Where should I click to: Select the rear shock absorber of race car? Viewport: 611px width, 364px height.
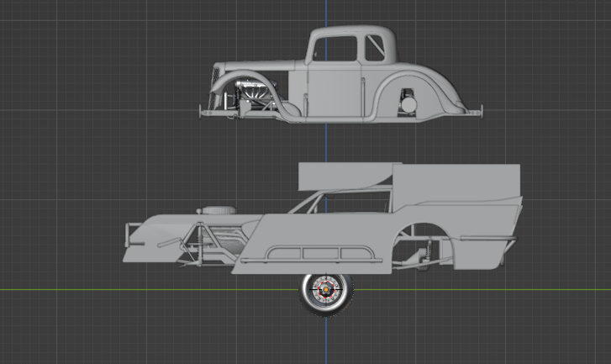(430, 250)
